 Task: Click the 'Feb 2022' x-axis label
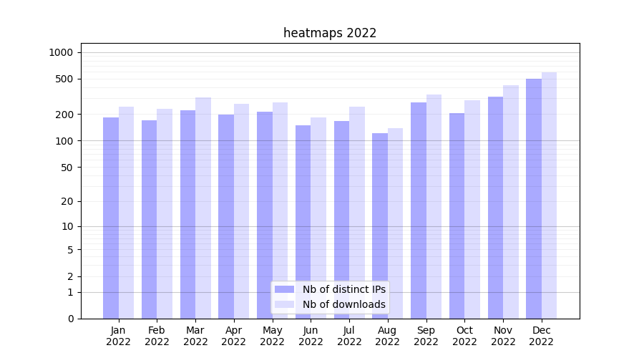click(157, 336)
